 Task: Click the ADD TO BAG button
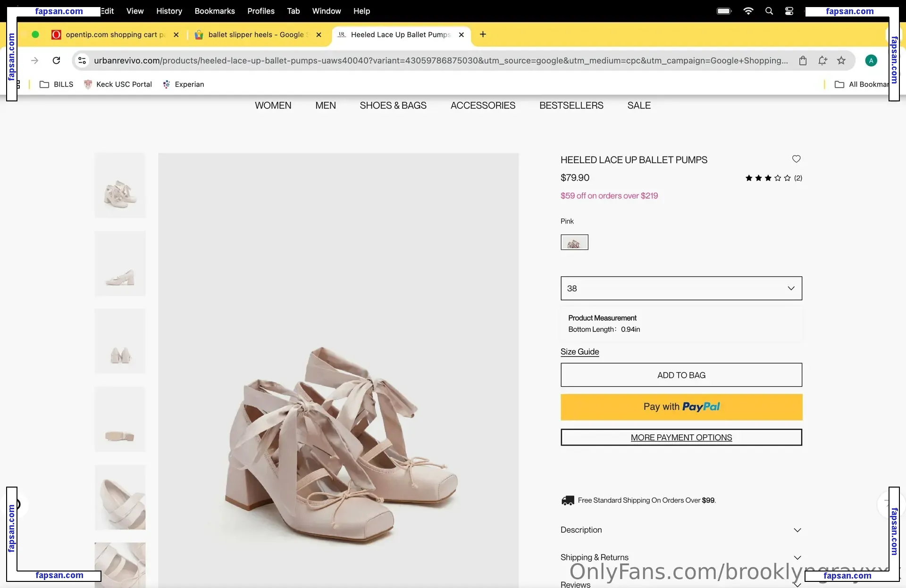(x=681, y=375)
